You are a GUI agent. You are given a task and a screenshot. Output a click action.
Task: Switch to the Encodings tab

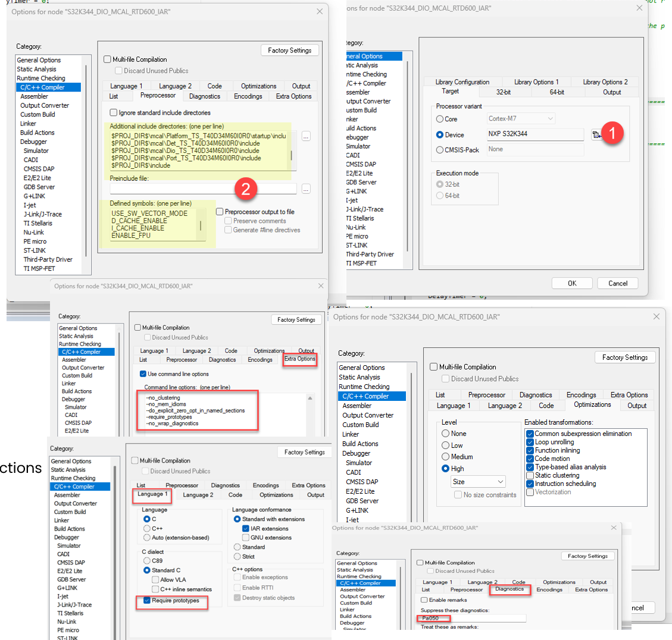coord(248,96)
